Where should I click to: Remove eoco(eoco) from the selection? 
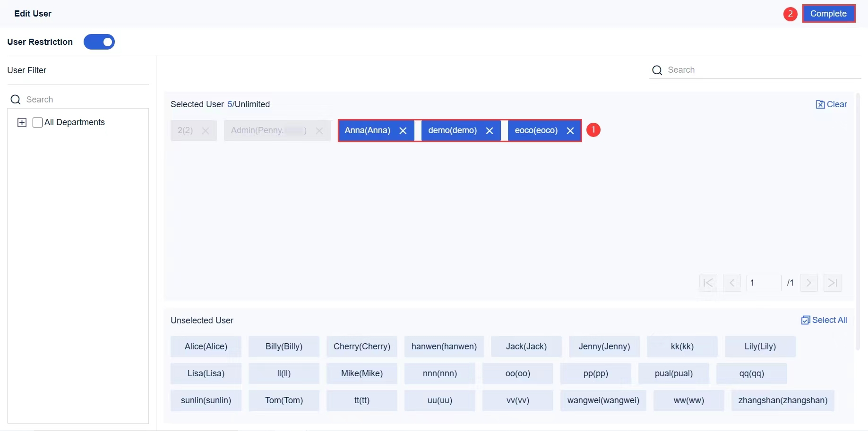(570, 131)
